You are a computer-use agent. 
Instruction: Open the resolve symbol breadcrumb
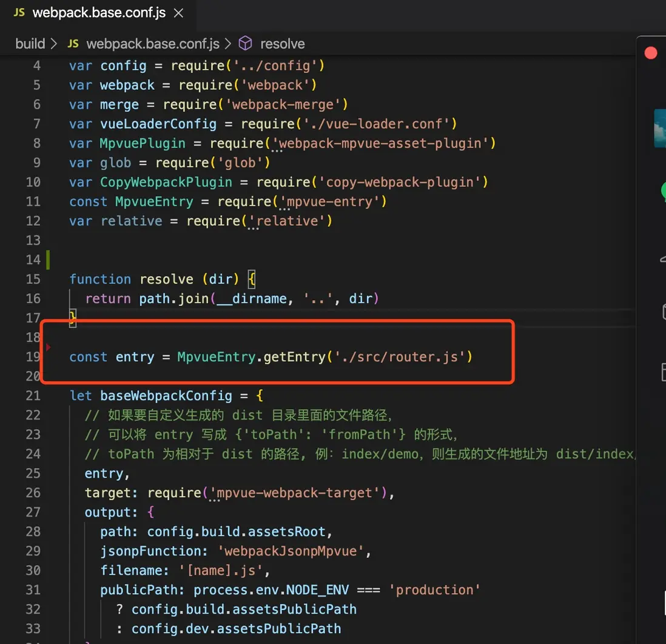pyautogui.click(x=283, y=44)
